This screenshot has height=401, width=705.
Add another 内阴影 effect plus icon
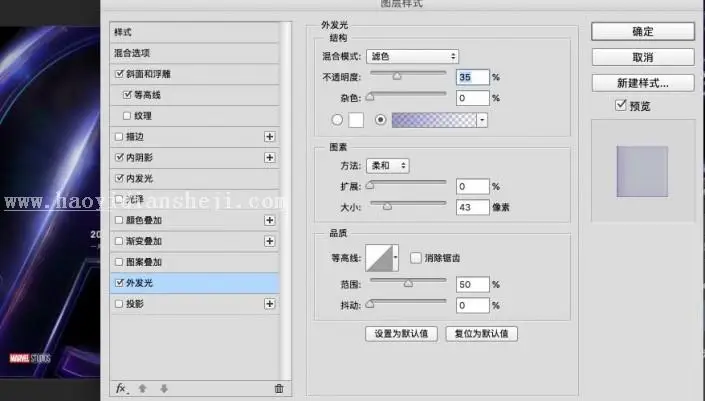[x=269, y=157]
